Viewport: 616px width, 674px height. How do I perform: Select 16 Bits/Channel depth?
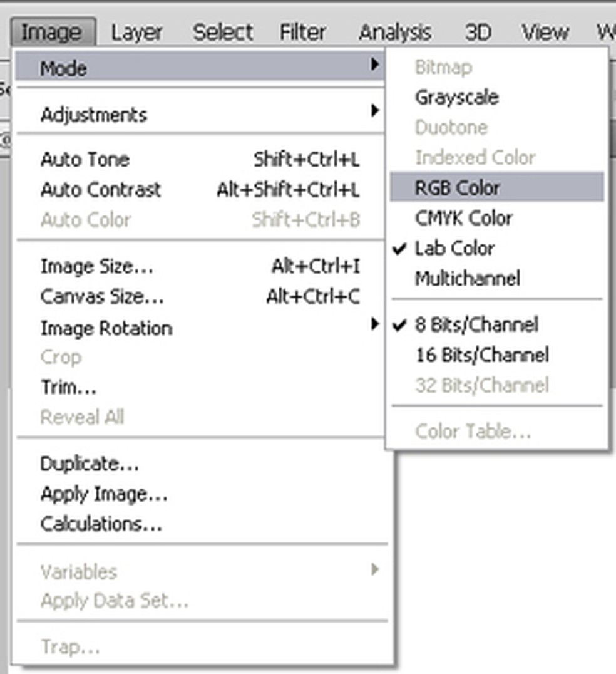(482, 355)
